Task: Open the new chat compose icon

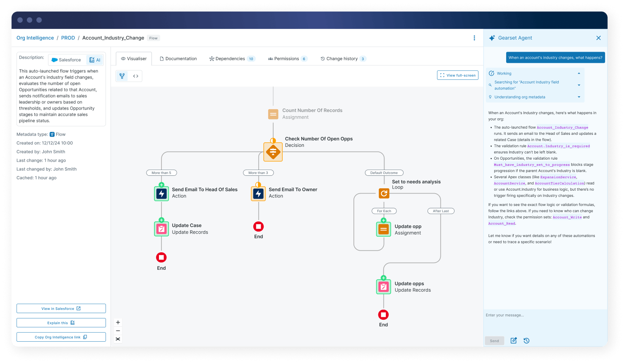Action: click(x=513, y=340)
